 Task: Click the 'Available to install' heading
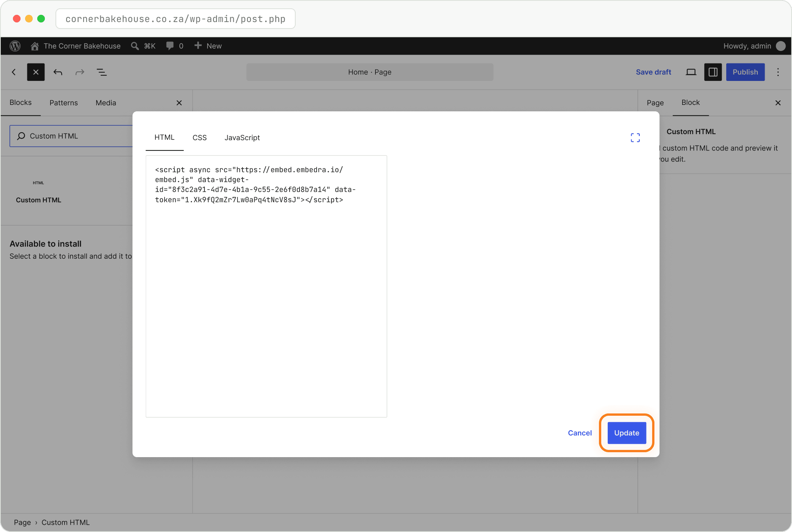click(46, 244)
